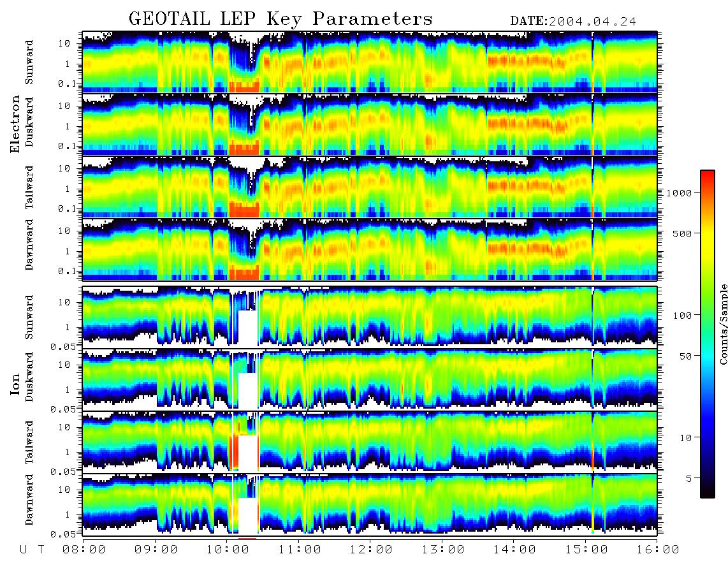Click the "08:00" time axis label
Screen dimensions: 728x561
point(84,550)
